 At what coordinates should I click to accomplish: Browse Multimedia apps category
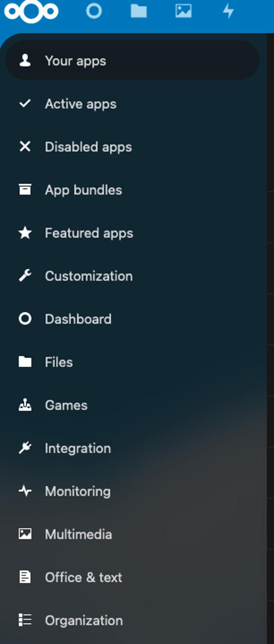[x=78, y=534]
